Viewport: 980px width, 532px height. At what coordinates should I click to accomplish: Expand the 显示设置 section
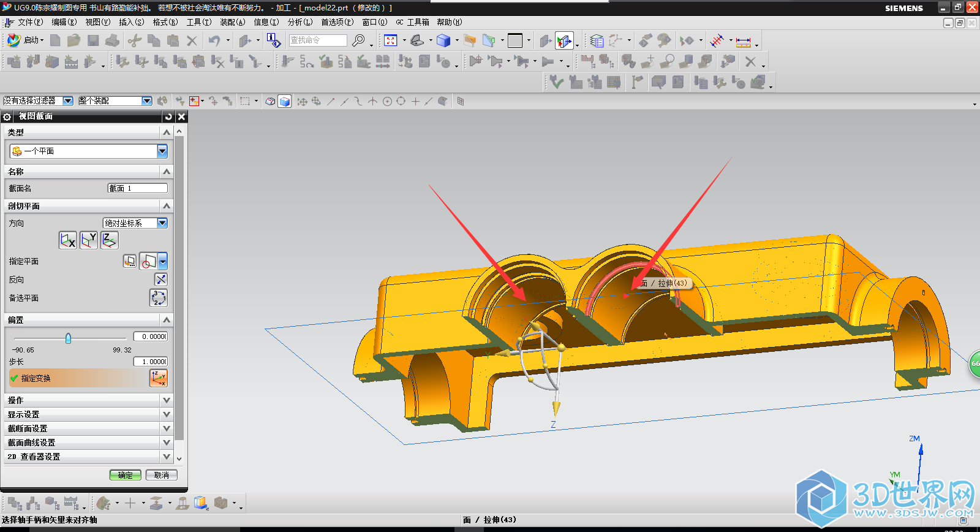166,414
